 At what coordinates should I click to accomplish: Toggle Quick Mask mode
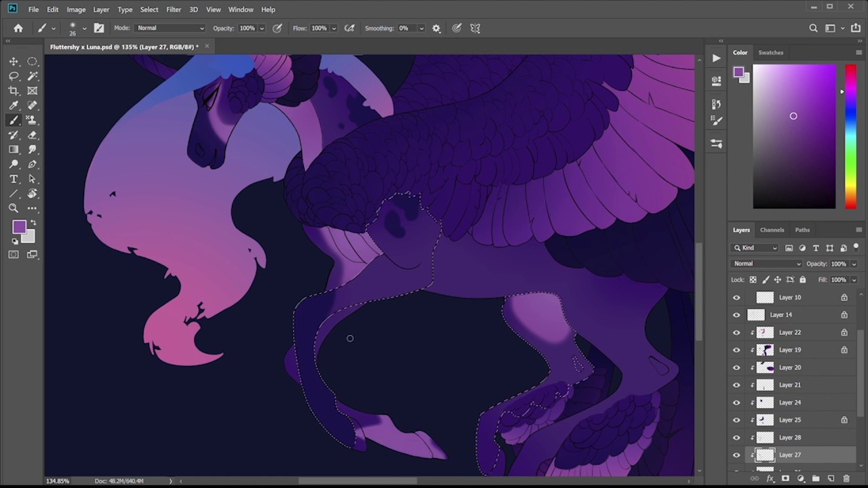(14, 255)
